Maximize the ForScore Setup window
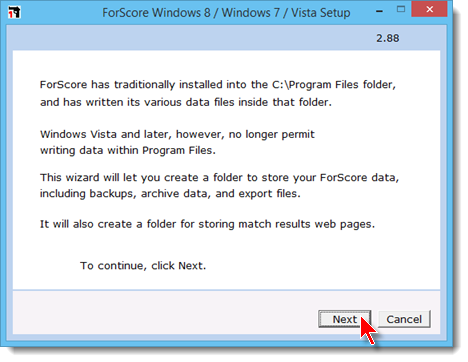Image resolution: width=468 pixels, height=362 pixels. click(x=401, y=9)
